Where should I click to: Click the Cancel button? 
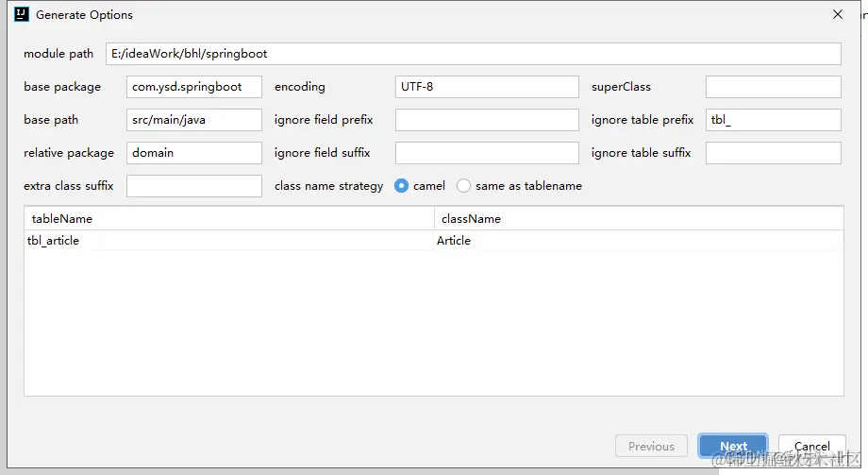coord(812,446)
